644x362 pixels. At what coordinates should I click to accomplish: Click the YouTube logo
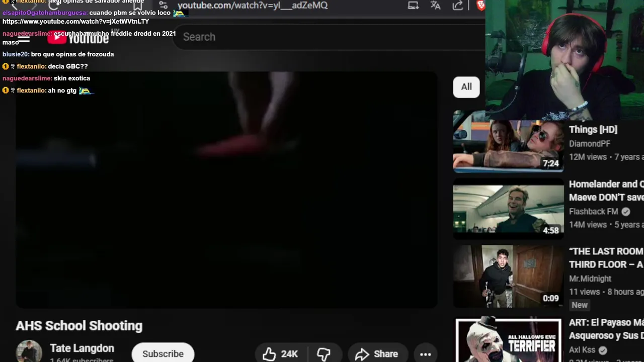point(78,38)
